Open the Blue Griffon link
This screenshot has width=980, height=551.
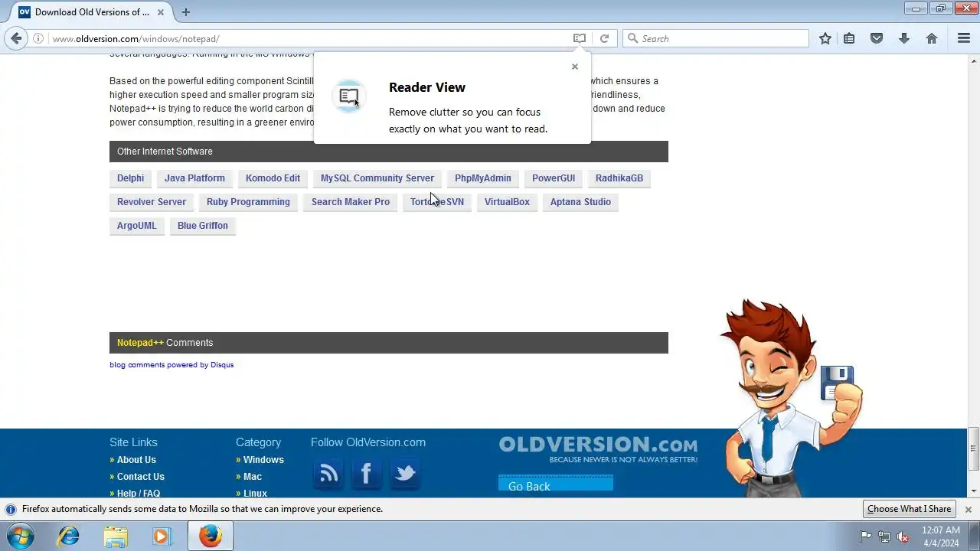(x=203, y=226)
